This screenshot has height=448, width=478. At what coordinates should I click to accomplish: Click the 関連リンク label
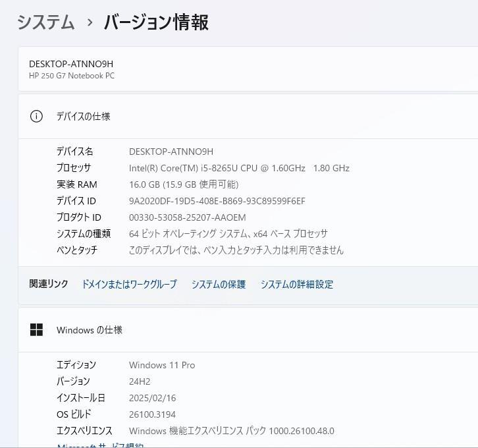49,284
